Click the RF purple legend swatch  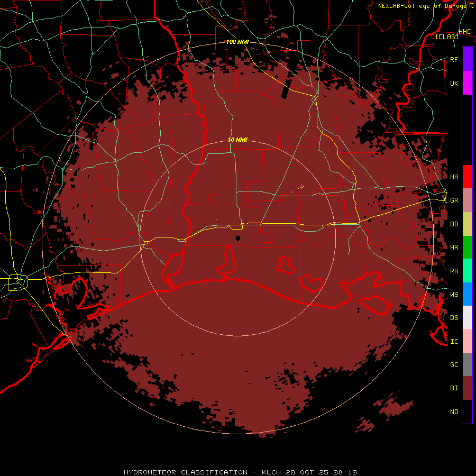tap(467, 59)
